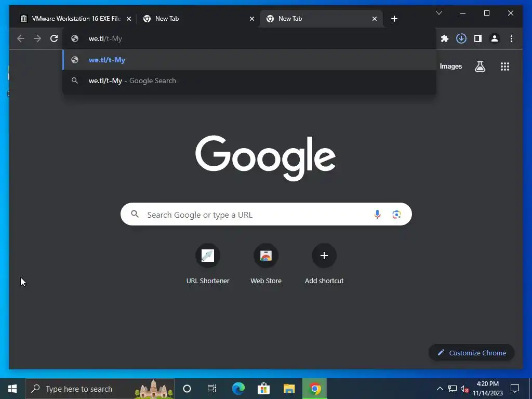Minimize the Chrome window
This screenshot has width=532, height=399.
click(463, 13)
